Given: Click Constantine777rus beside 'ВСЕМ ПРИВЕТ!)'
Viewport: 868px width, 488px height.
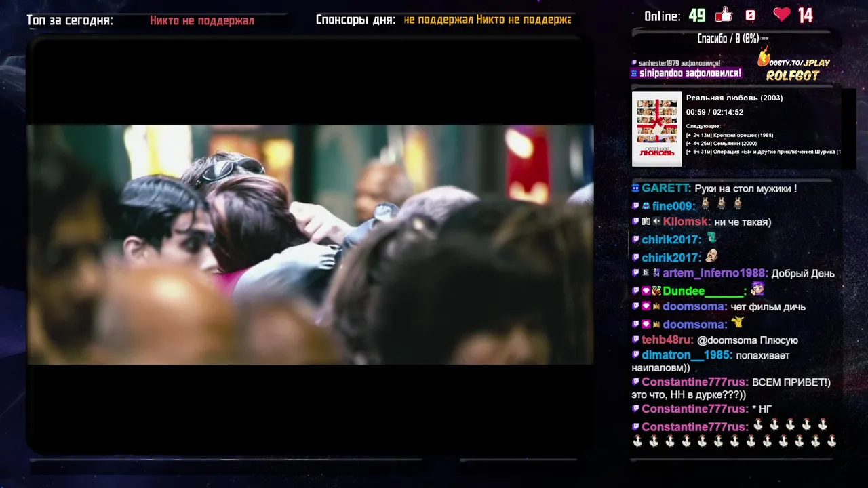Looking at the screenshot, I should [695, 382].
